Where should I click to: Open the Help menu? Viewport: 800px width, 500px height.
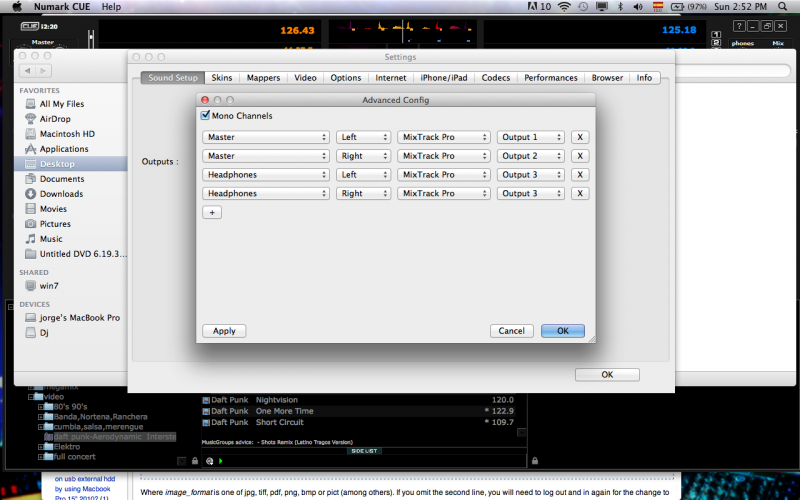tap(111, 7)
